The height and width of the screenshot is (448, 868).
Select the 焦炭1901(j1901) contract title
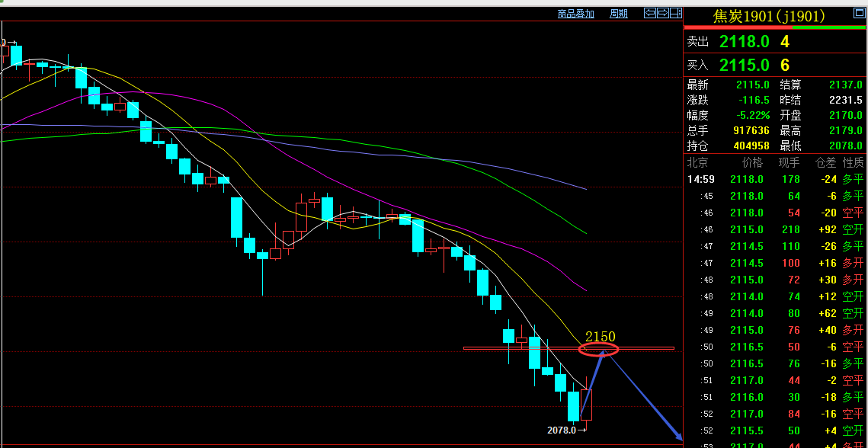point(770,17)
